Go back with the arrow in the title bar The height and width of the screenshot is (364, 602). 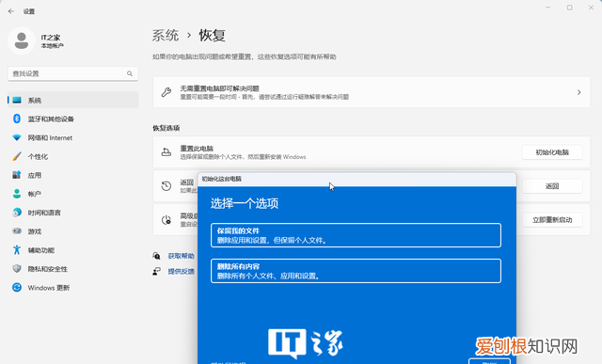click(x=11, y=11)
